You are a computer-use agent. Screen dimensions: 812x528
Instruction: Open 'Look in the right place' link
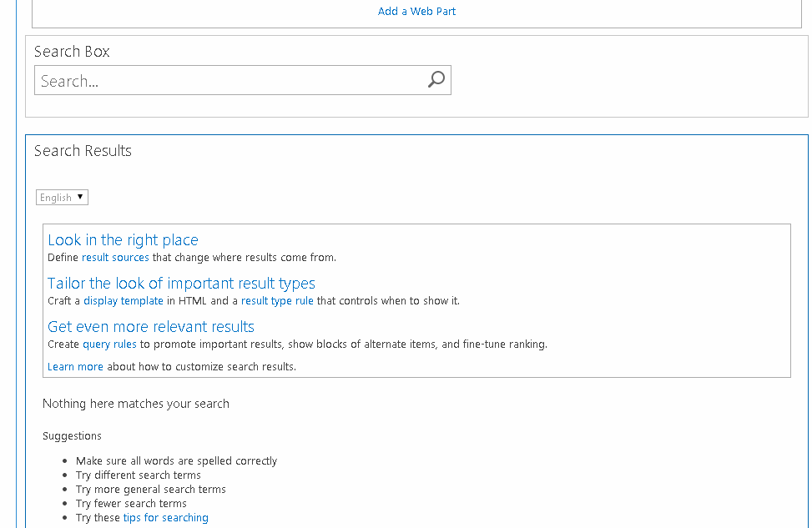pyautogui.click(x=123, y=240)
